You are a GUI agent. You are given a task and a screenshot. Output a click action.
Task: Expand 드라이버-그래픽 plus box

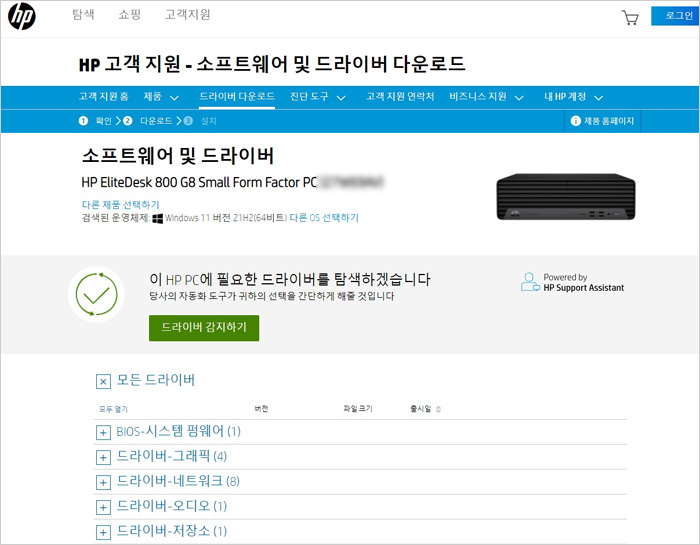103,458
